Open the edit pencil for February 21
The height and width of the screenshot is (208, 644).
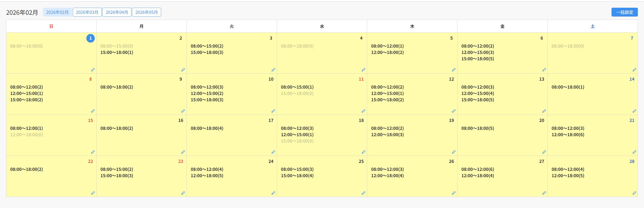634,152
